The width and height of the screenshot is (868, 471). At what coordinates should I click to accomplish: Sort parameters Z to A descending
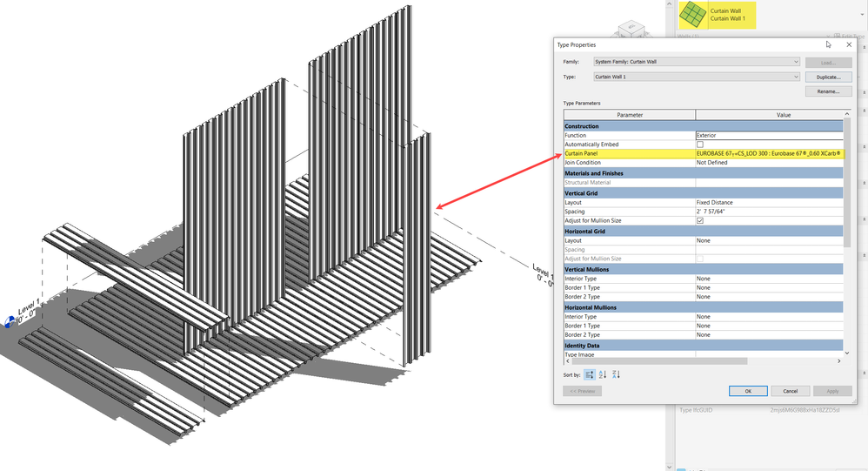(x=616, y=374)
